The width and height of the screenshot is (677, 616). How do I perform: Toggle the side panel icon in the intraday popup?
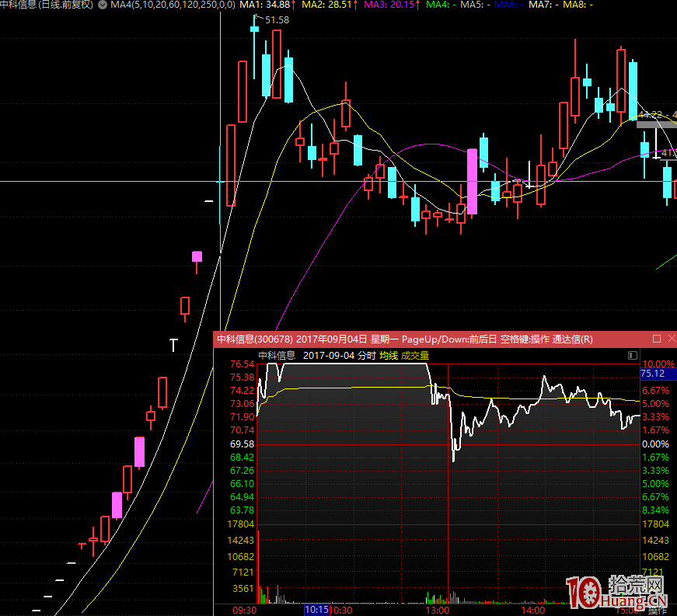tap(633, 356)
